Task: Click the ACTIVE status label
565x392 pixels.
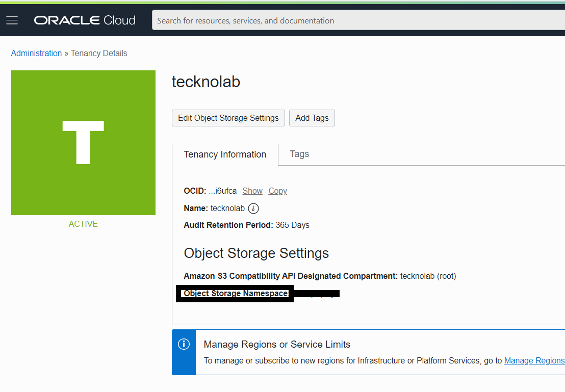Action: 83,224
